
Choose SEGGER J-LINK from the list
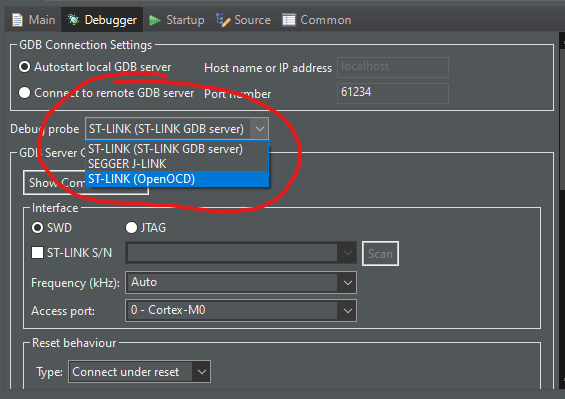point(177,164)
